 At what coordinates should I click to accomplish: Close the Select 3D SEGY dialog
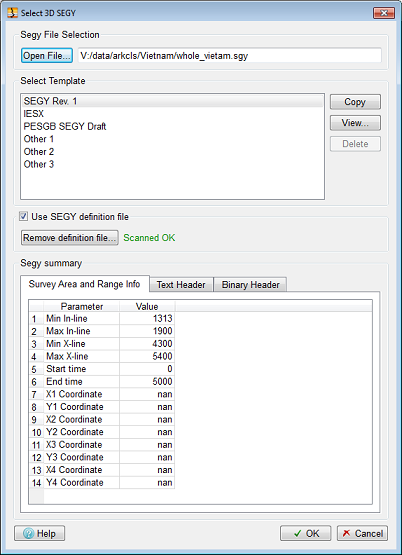tap(384, 13)
